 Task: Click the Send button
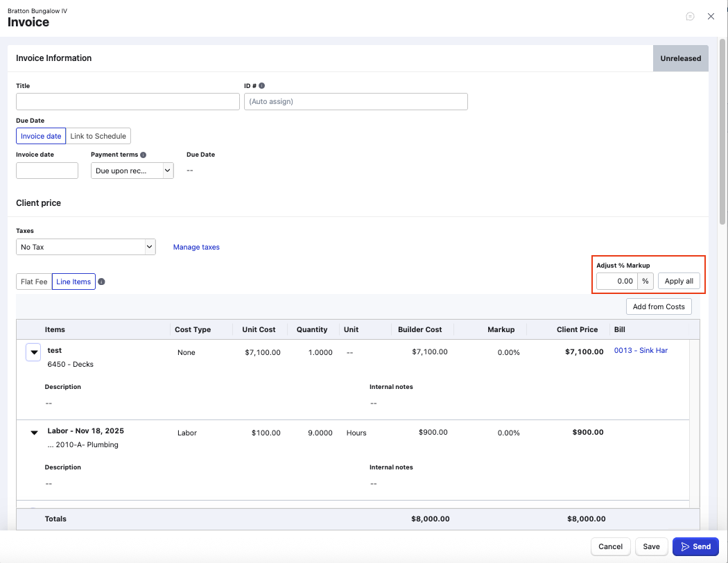click(x=695, y=546)
